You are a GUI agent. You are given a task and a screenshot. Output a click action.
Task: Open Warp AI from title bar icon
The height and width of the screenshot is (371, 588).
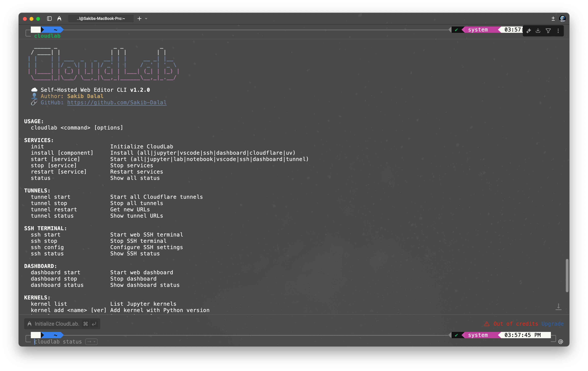(59, 19)
